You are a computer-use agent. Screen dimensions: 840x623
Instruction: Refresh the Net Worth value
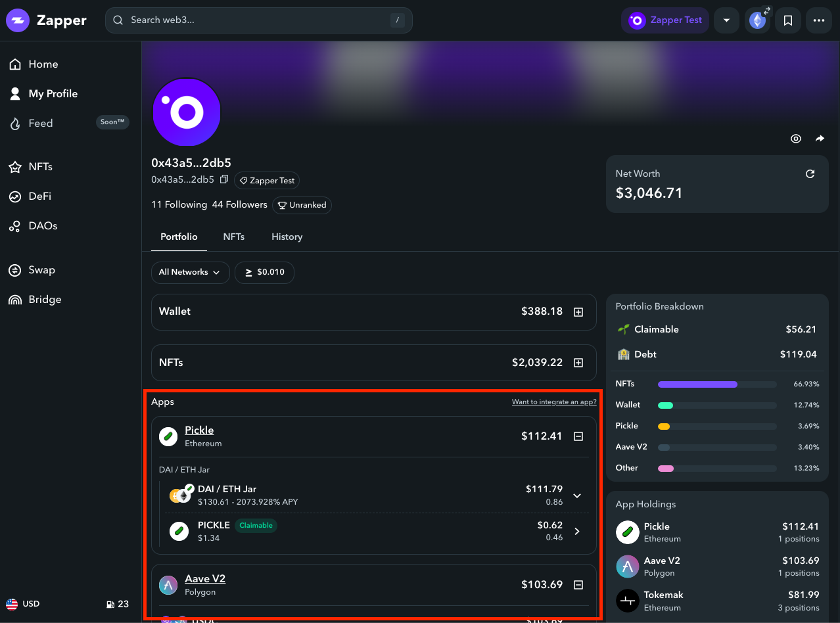point(810,173)
